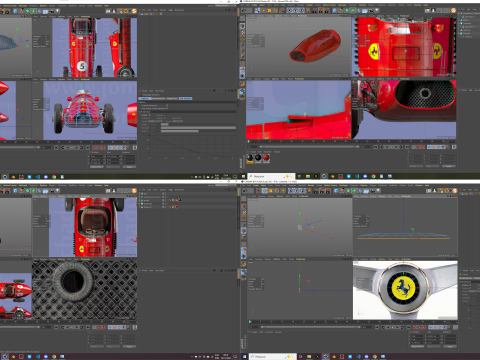Add a Floor object in the steering-wheel window
Screen dimensions: 480x360
[x=366, y=191]
